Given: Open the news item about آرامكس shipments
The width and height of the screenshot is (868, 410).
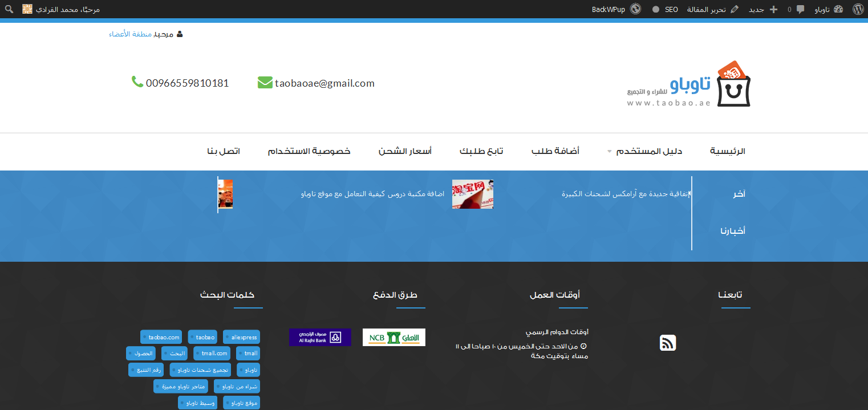Looking at the screenshot, I should pyautogui.click(x=626, y=194).
